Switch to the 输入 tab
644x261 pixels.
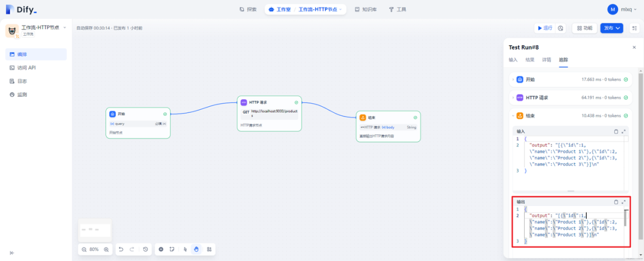pos(513,60)
